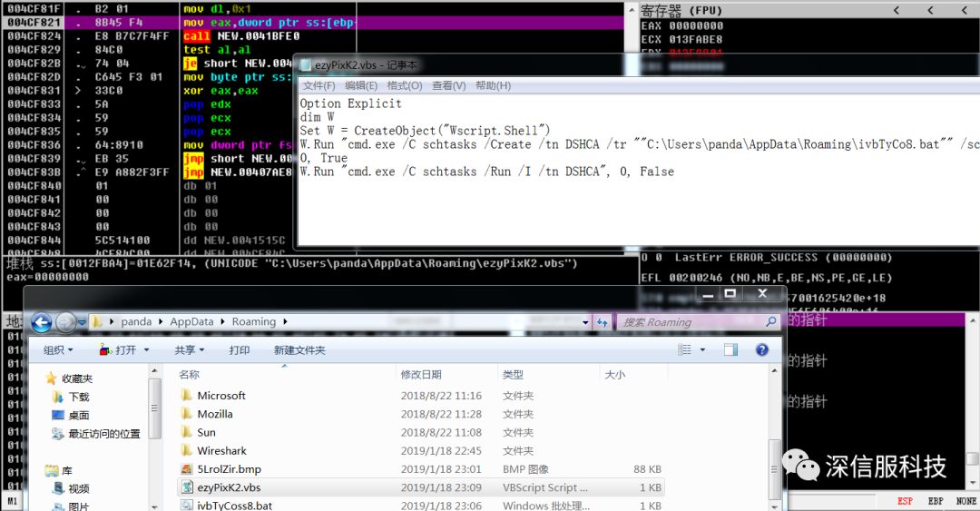980x511 pixels.
Task: Select 最近访问的位置 in navigation pane
Action: [103, 434]
